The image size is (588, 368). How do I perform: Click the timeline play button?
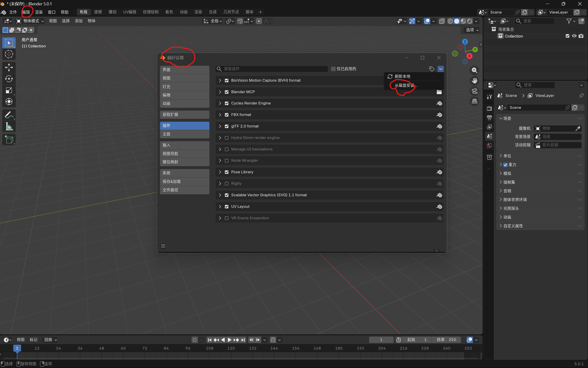pos(229,340)
